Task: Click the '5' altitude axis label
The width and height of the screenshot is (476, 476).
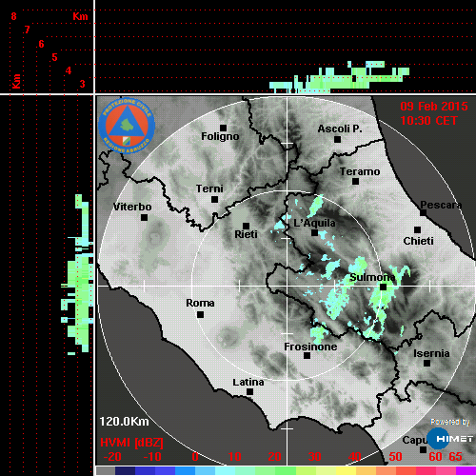Action: pyautogui.click(x=54, y=57)
